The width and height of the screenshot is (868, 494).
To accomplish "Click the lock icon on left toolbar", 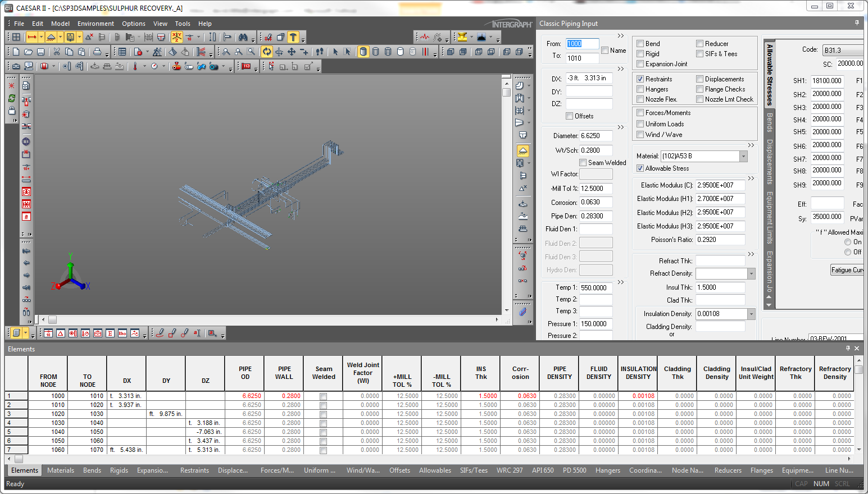I will click(12, 110).
